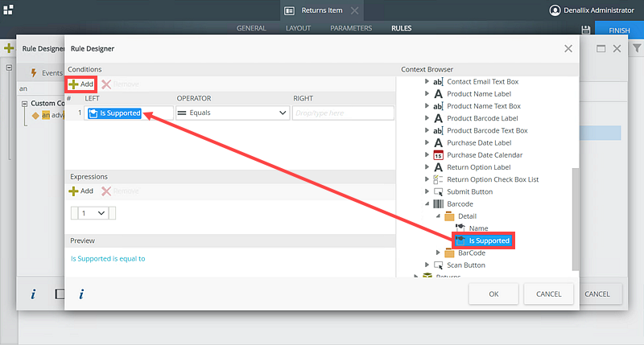This screenshot has width=644, height=345.
Task: Select Purchase Date Label tree item
Action: click(479, 143)
